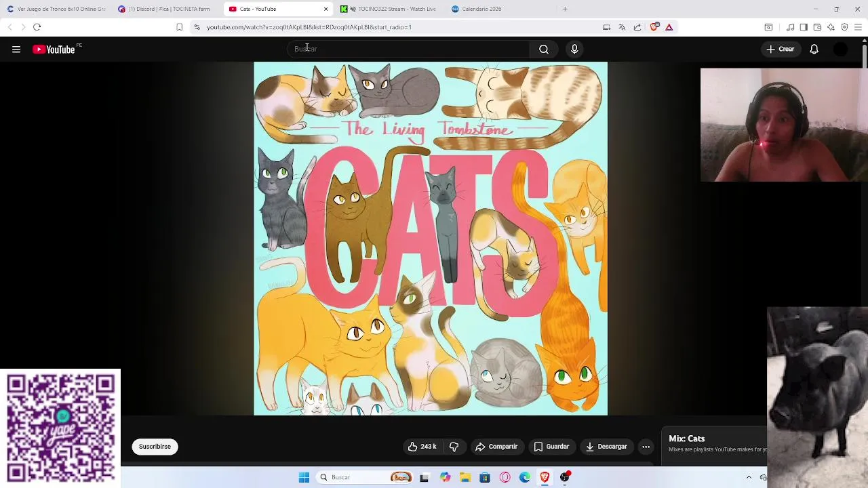Share this page from the address bar
Screen dimensions: 868x488
point(637,27)
